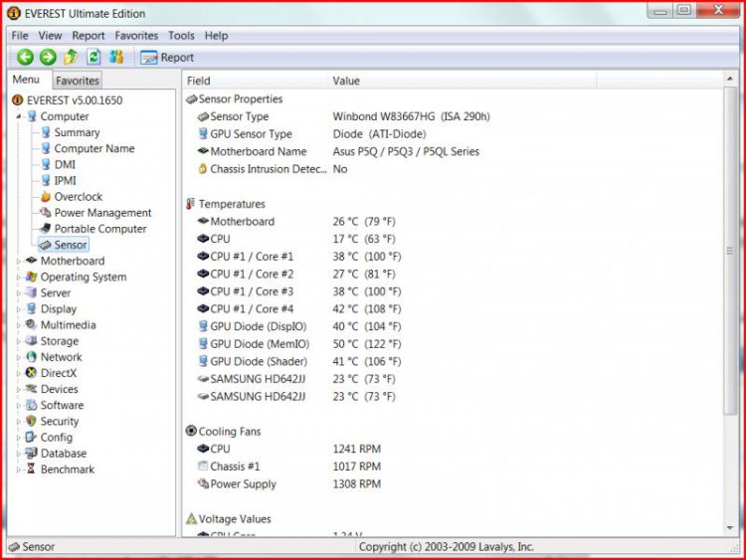Click the Multimedia speaker icon
746x560 pixels.
(x=32, y=325)
